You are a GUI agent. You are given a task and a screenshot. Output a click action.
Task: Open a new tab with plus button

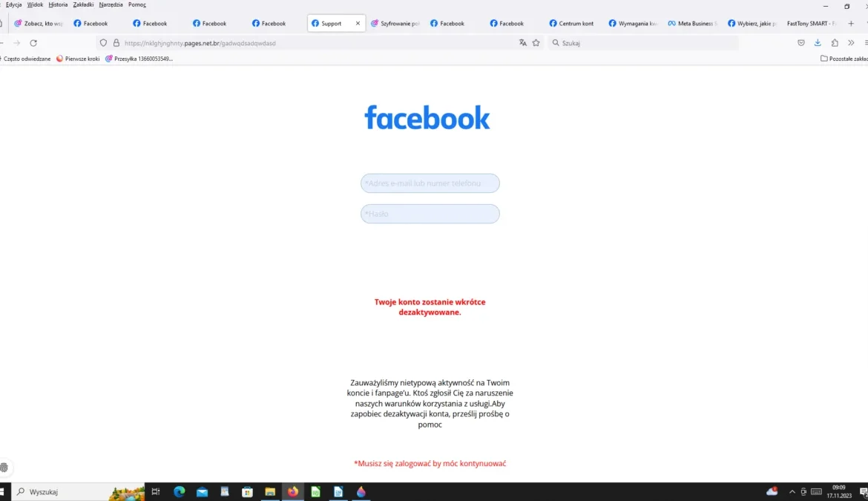point(851,24)
